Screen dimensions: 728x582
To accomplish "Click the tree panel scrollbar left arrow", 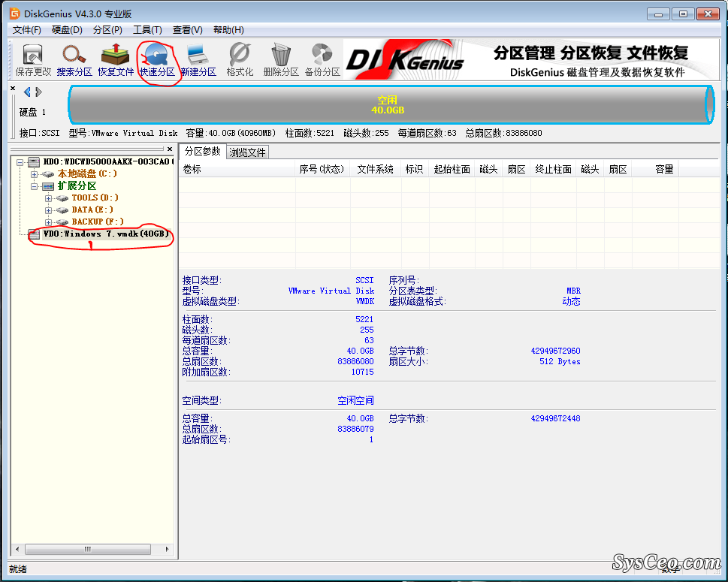I will [17, 550].
